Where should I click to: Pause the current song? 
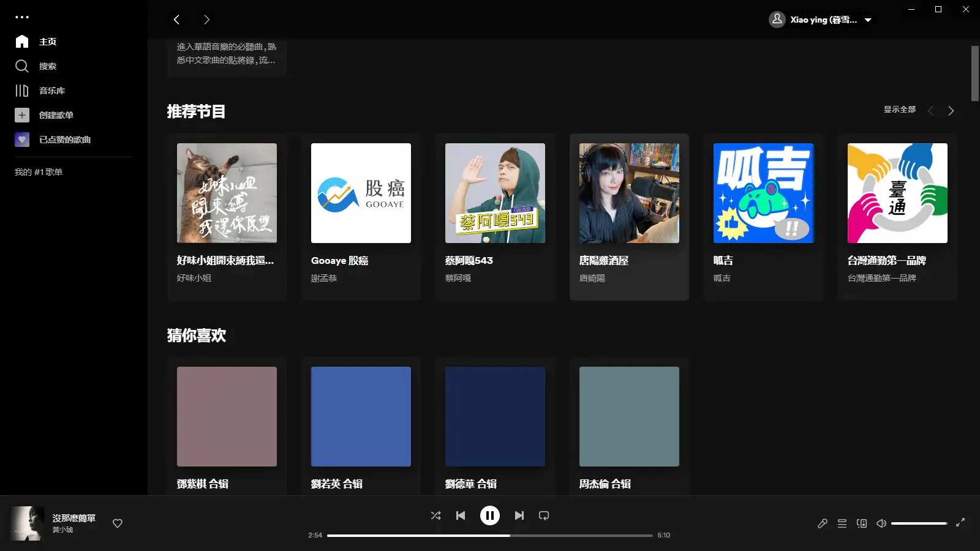(x=489, y=515)
